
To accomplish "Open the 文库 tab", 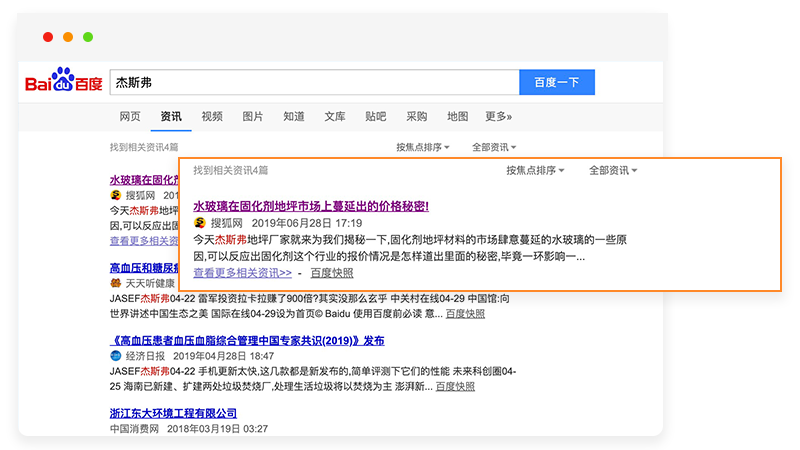I will 335,116.
